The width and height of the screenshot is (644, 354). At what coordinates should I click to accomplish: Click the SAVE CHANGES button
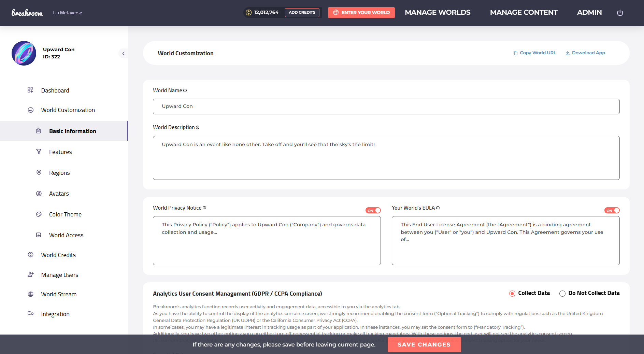click(x=424, y=344)
